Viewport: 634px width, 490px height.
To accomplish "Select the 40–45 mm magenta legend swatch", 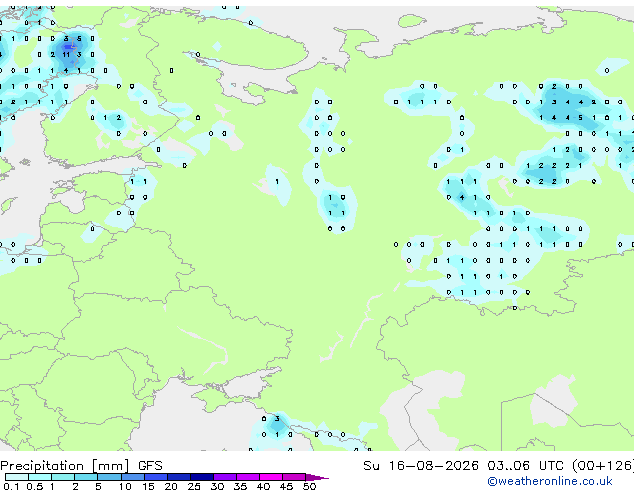I will (271, 477).
